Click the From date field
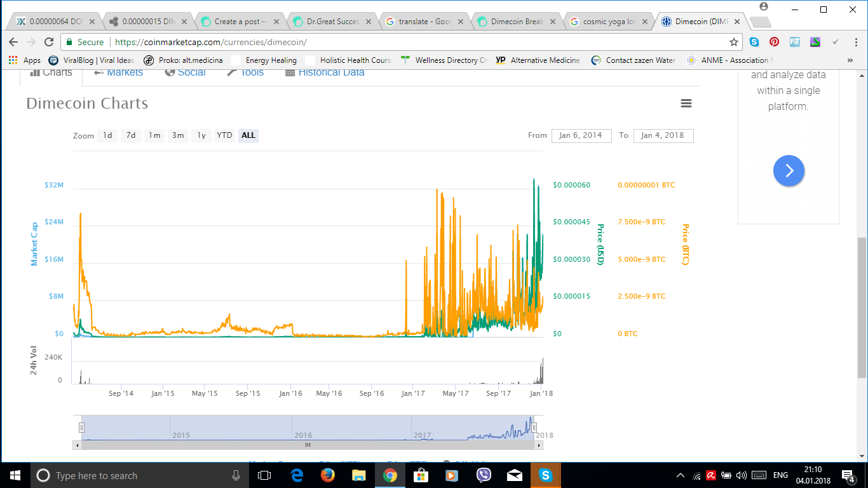Viewport: 868px width, 488px height. [x=581, y=135]
